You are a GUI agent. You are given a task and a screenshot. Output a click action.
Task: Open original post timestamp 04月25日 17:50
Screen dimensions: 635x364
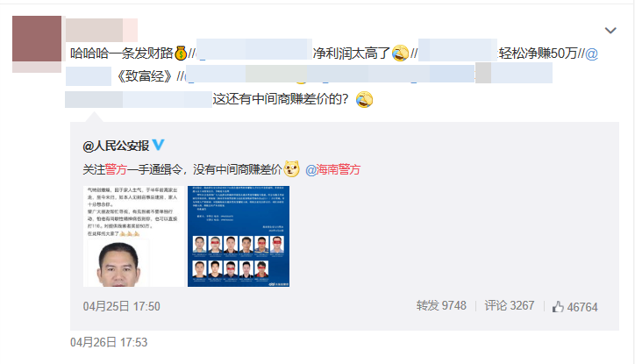coord(122,306)
